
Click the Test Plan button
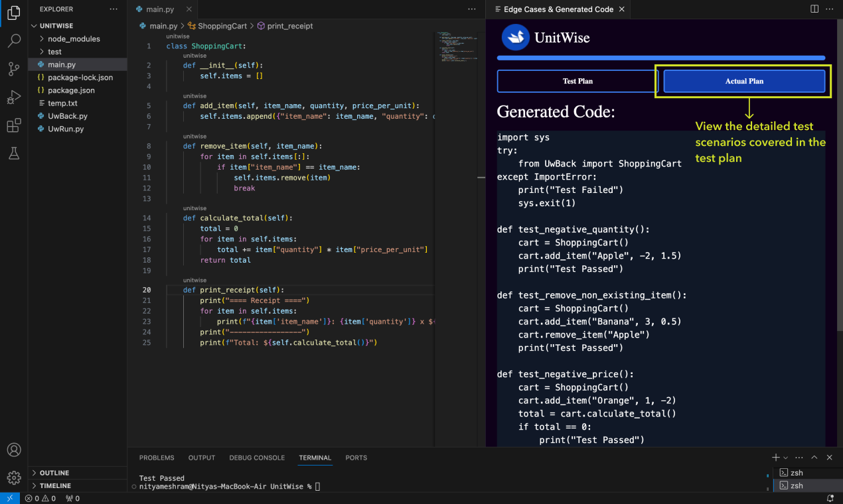tap(577, 81)
